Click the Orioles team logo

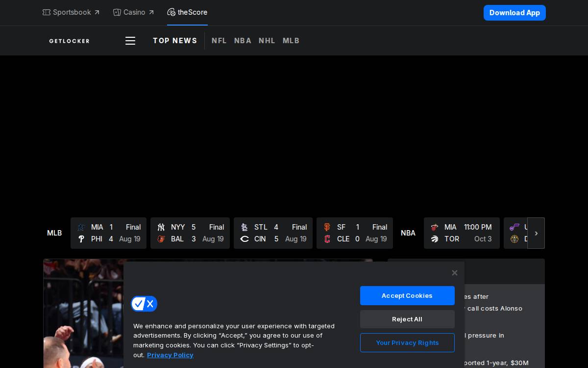tap(161, 239)
